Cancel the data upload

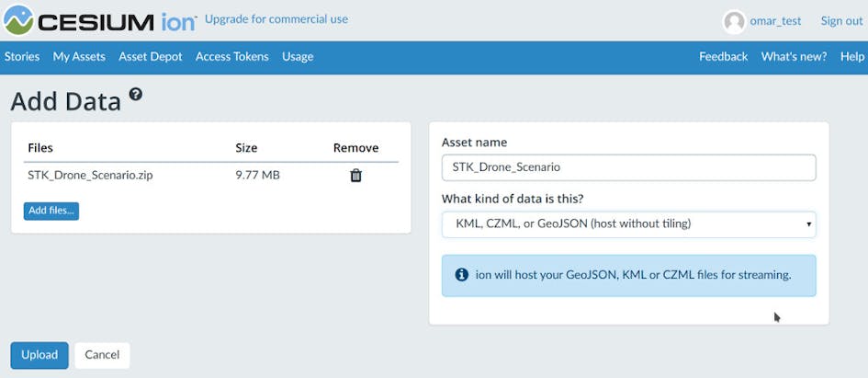[x=102, y=355]
